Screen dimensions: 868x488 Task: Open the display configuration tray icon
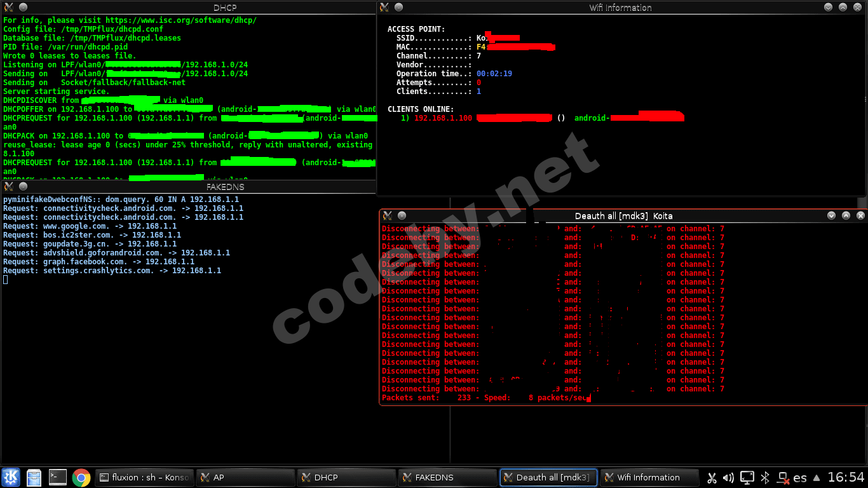pyautogui.click(x=748, y=478)
